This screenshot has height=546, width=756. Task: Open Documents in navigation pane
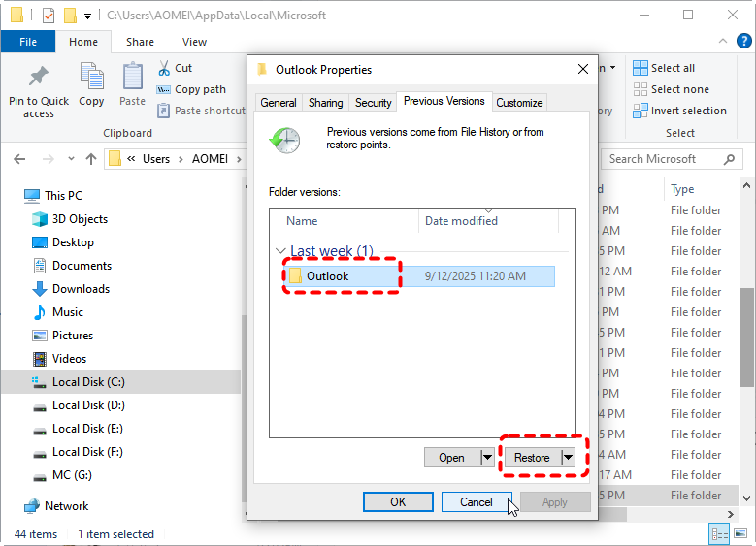click(72, 266)
